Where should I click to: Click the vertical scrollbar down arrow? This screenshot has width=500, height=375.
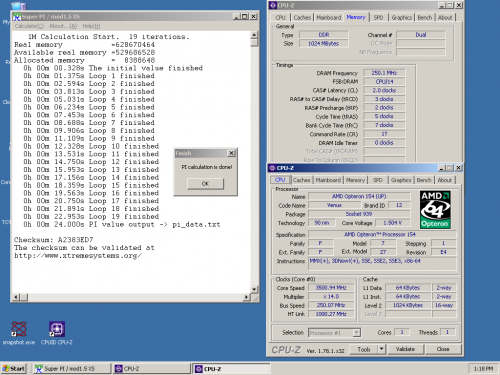(254, 289)
